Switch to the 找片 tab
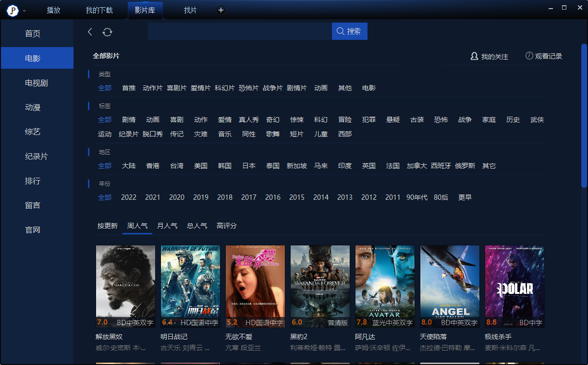Viewport: 588px width, 365px height. point(190,10)
